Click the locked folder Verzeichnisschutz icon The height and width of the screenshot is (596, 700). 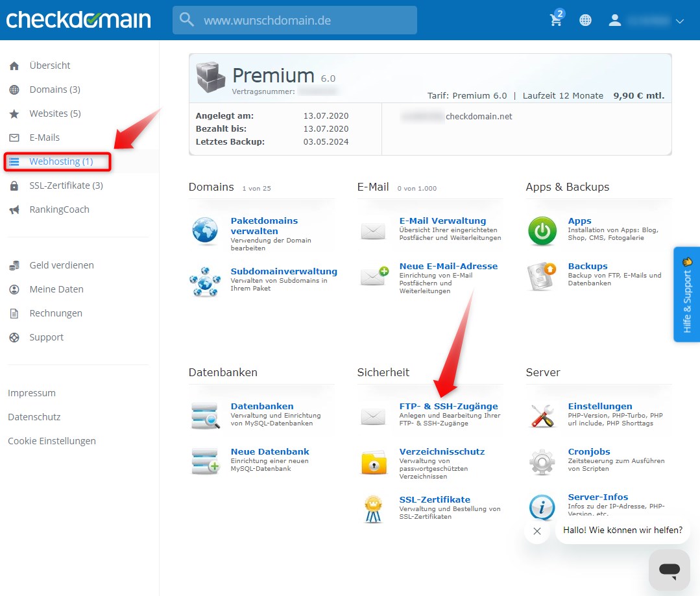click(x=374, y=462)
